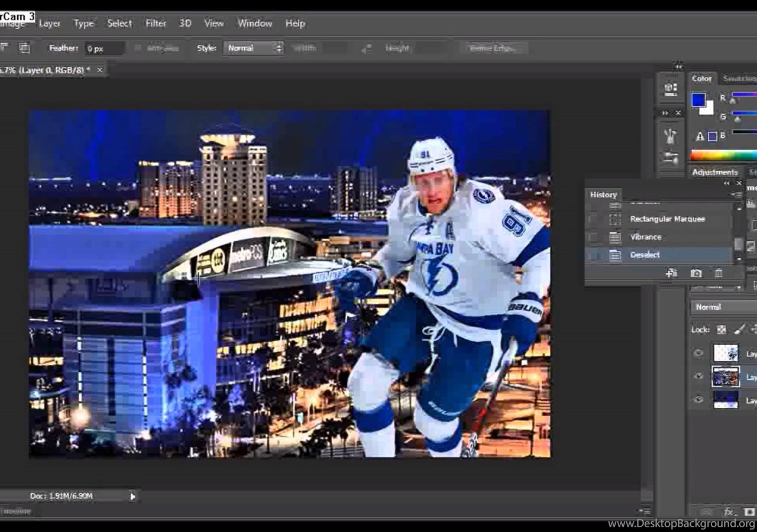Toggle the Anti-alias checkbox

(138, 48)
